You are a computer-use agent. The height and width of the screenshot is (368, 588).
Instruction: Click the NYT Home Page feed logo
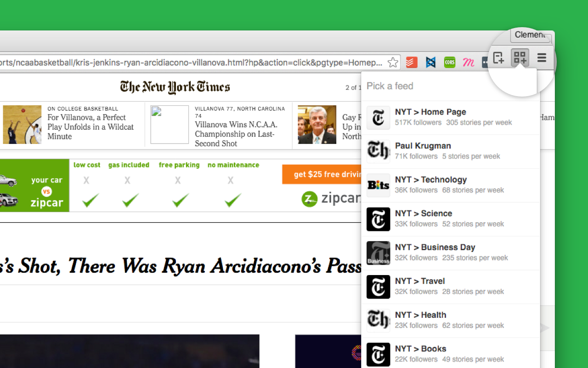click(379, 118)
